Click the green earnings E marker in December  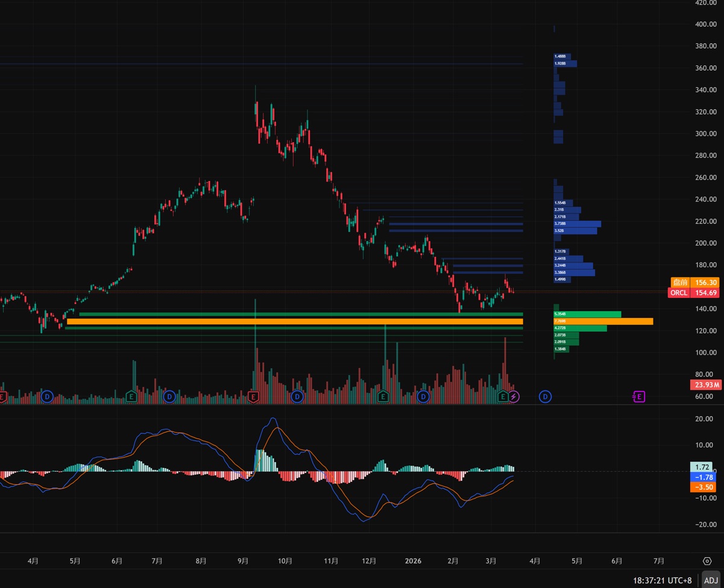383,397
